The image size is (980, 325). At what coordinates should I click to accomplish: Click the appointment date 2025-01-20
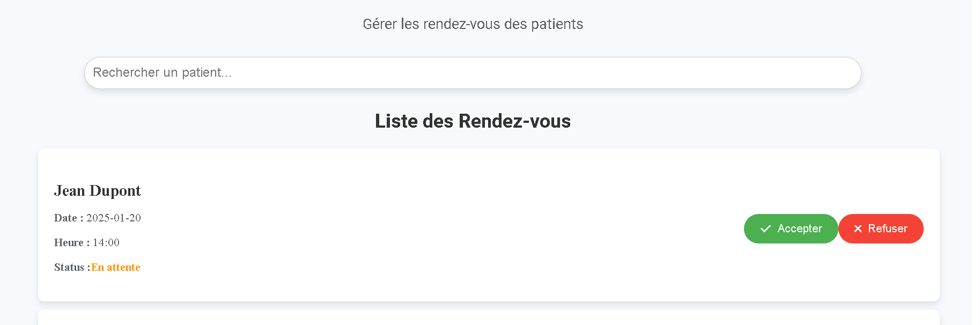pyautogui.click(x=114, y=218)
